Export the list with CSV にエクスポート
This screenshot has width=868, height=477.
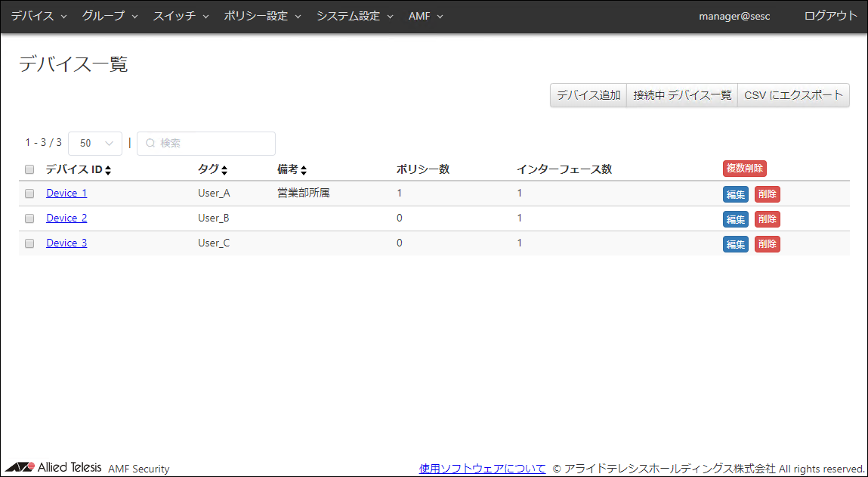coord(793,95)
